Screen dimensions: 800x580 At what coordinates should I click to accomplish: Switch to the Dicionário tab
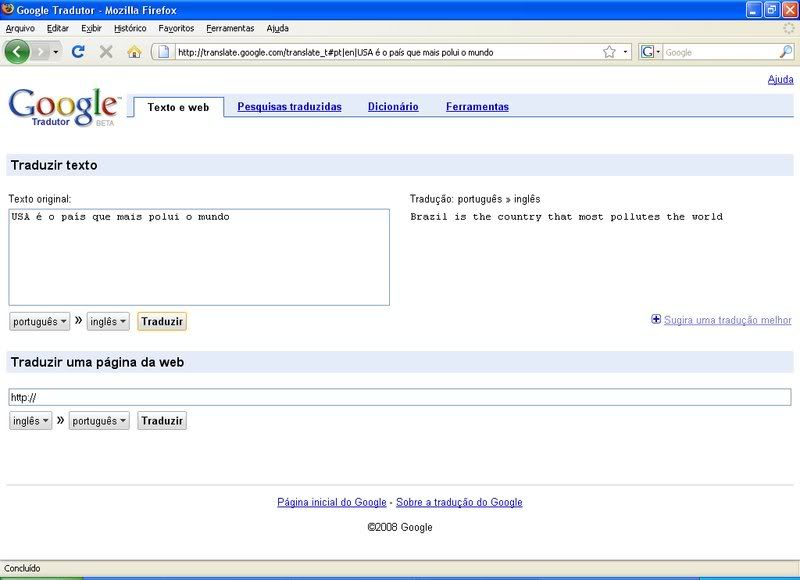pos(393,107)
